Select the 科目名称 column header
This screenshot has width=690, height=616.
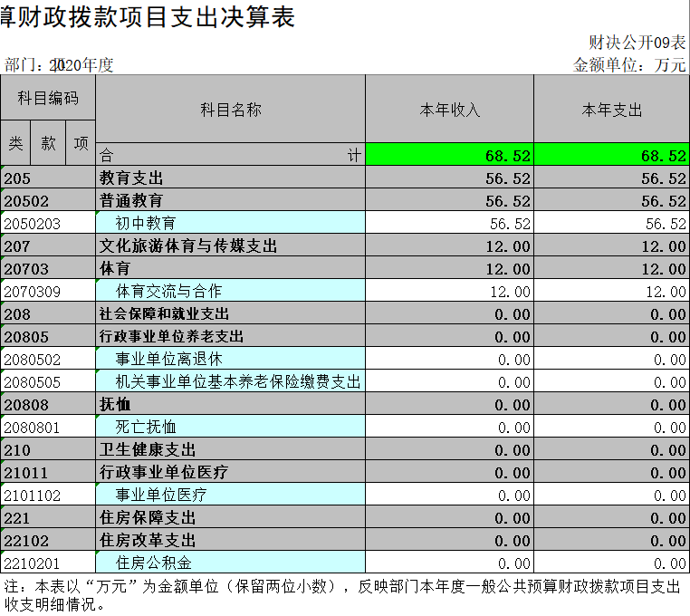[x=230, y=109]
